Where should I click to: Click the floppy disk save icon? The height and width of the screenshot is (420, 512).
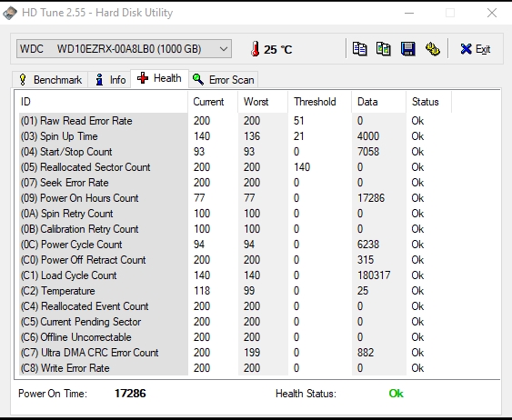click(407, 49)
